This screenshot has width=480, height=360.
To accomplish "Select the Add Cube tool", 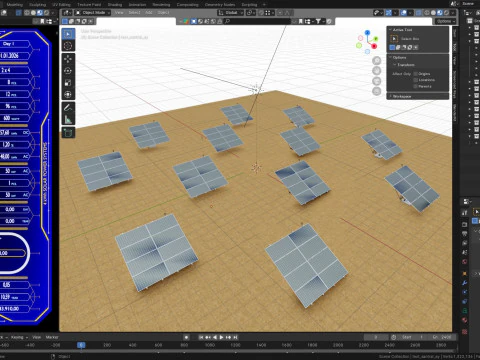I will pyautogui.click(x=68, y=133).
